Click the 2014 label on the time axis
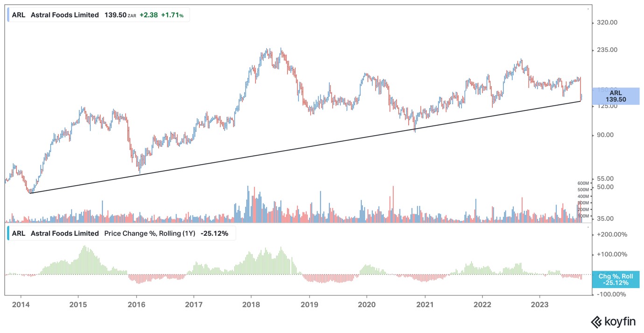The image size is (644, 333). pos(21,305)
